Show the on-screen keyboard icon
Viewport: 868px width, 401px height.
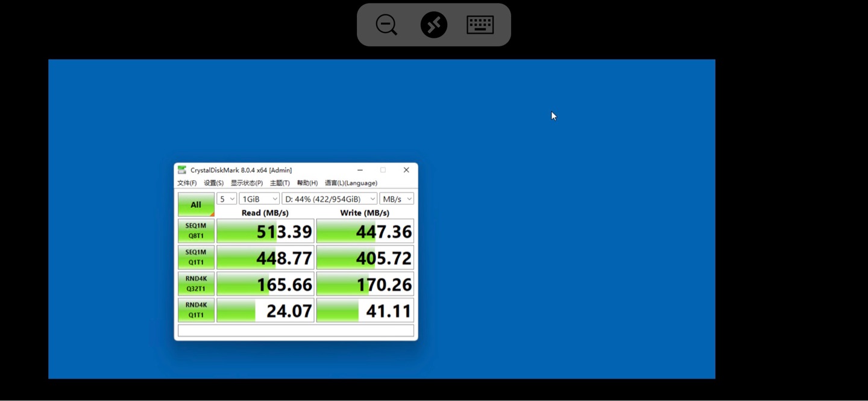[x=480, y=25]
